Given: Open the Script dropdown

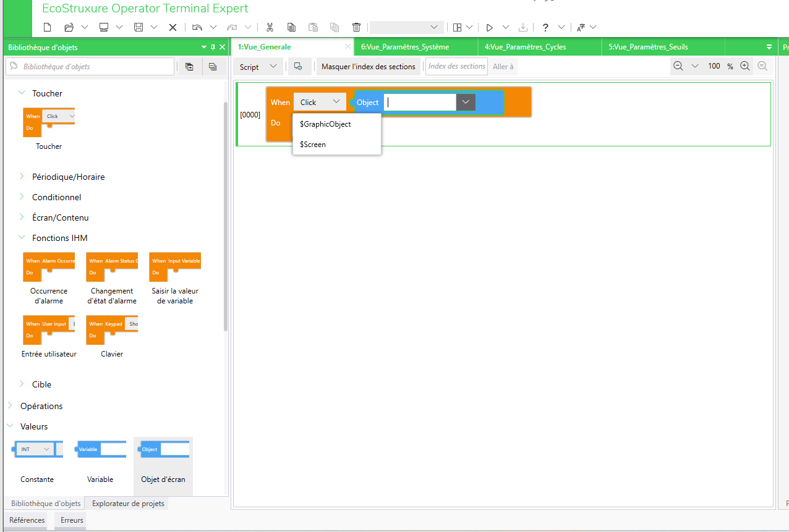Looking at the screenshot, I should (x=258, y=67).
